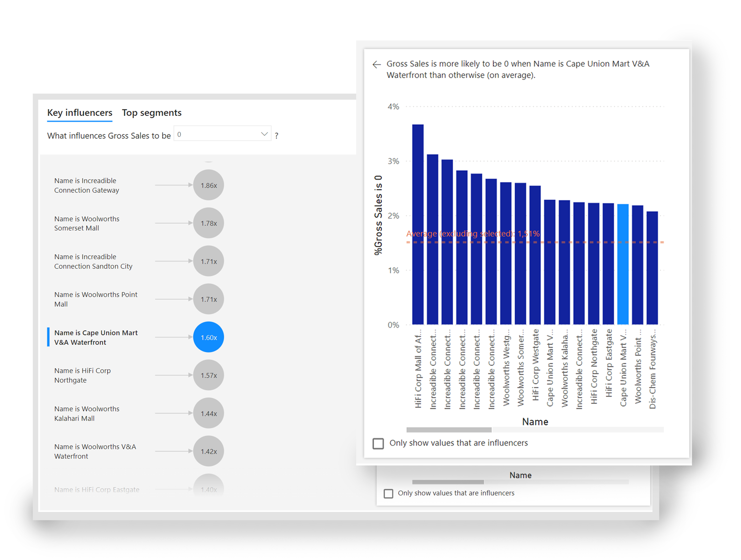The height and width of the screenshot is (560, 741).
Task: Select the highlighted 1.60x Cape Union Mart bubble
Action: tap(209, 337)
